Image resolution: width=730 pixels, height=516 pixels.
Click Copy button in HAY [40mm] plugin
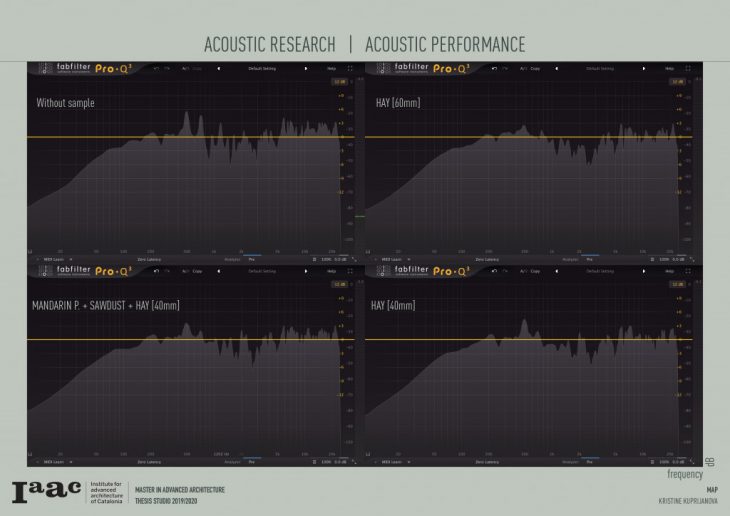534,271
